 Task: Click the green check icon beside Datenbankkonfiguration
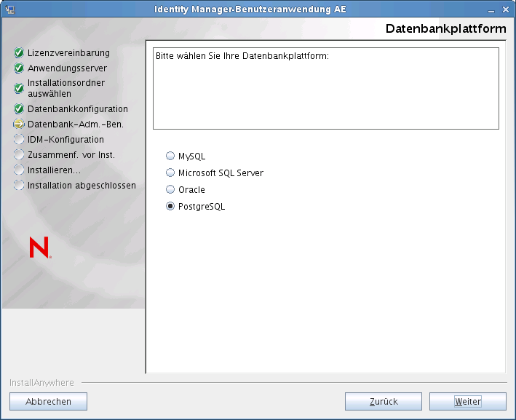click(19, 108)
